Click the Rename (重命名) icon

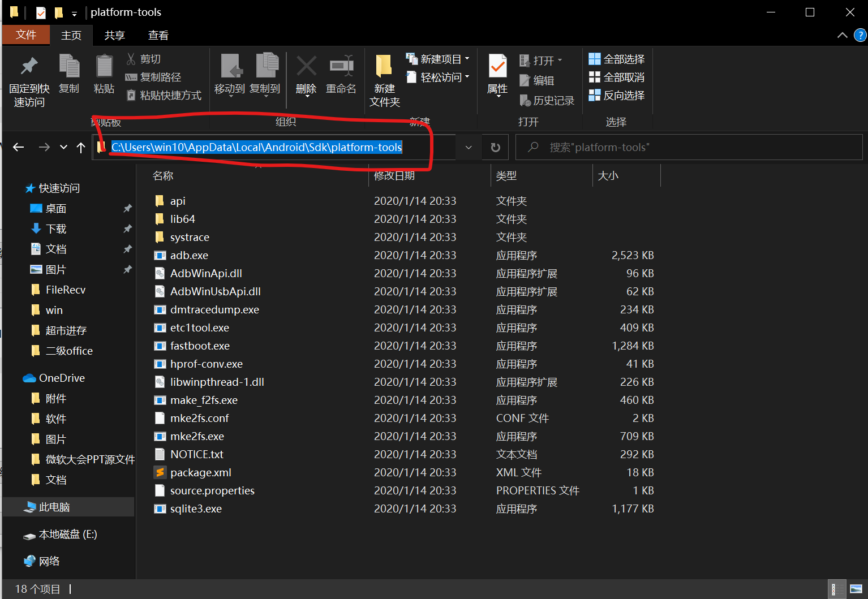[x=341, y=67]
